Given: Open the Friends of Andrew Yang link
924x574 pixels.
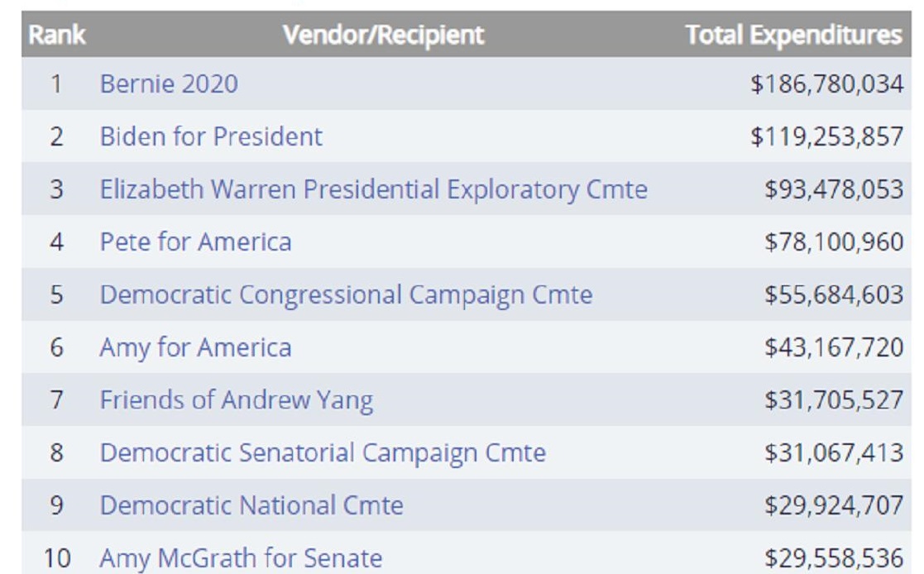Looking at the screenshot, I should click(x=237, y=400).
